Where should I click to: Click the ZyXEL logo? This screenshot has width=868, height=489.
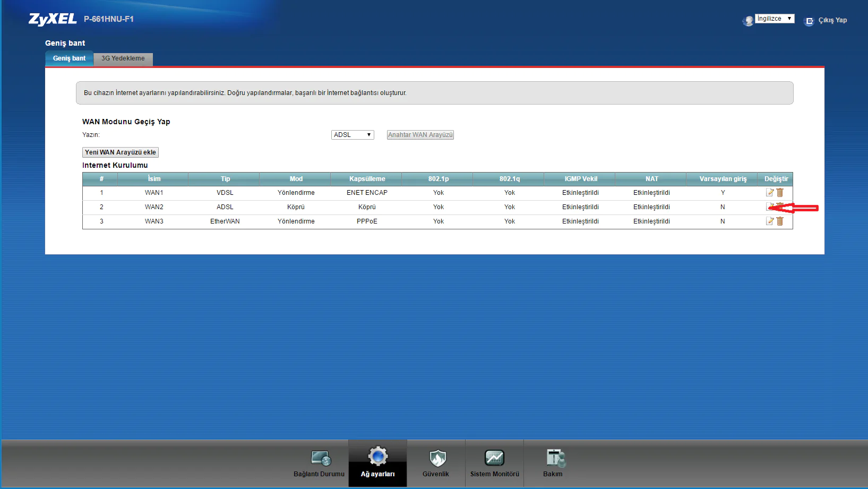(x=53, y=19)
